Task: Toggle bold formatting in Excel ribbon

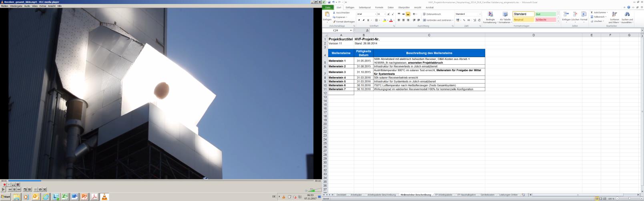Action: (x=359, y=20)
